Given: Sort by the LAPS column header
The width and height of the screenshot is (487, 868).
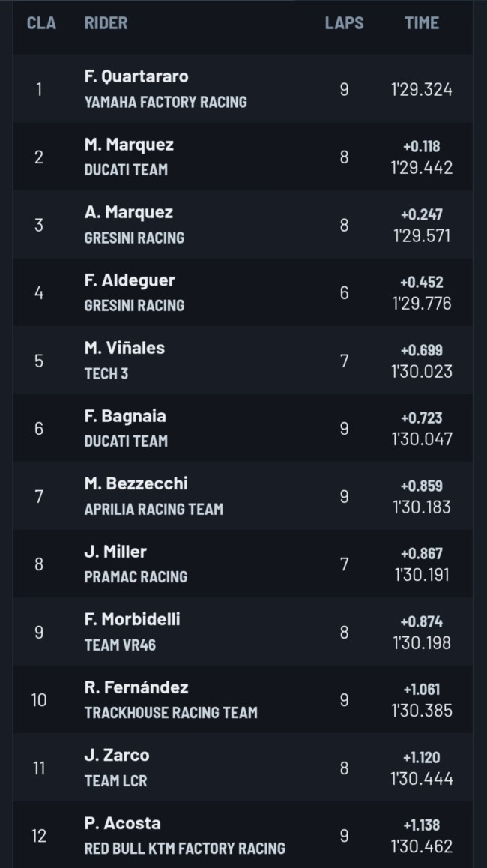Looking at the screenshot, I should [x=344, y=23].
